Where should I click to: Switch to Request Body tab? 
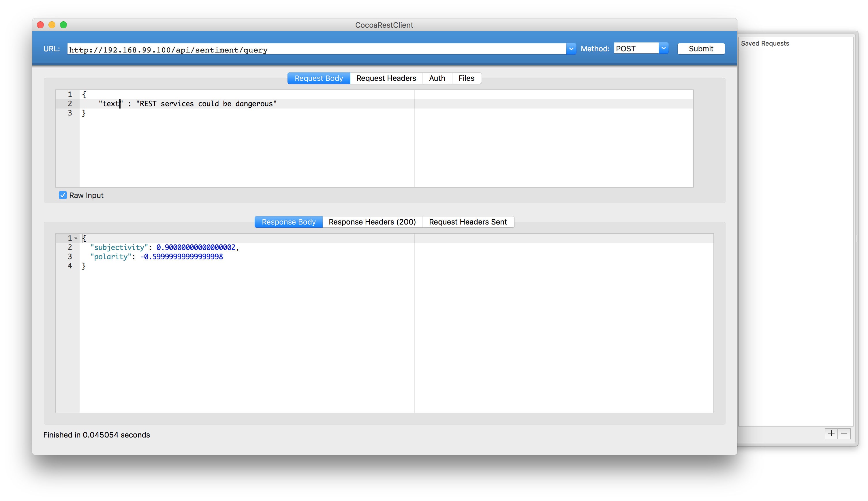[318, 78]
